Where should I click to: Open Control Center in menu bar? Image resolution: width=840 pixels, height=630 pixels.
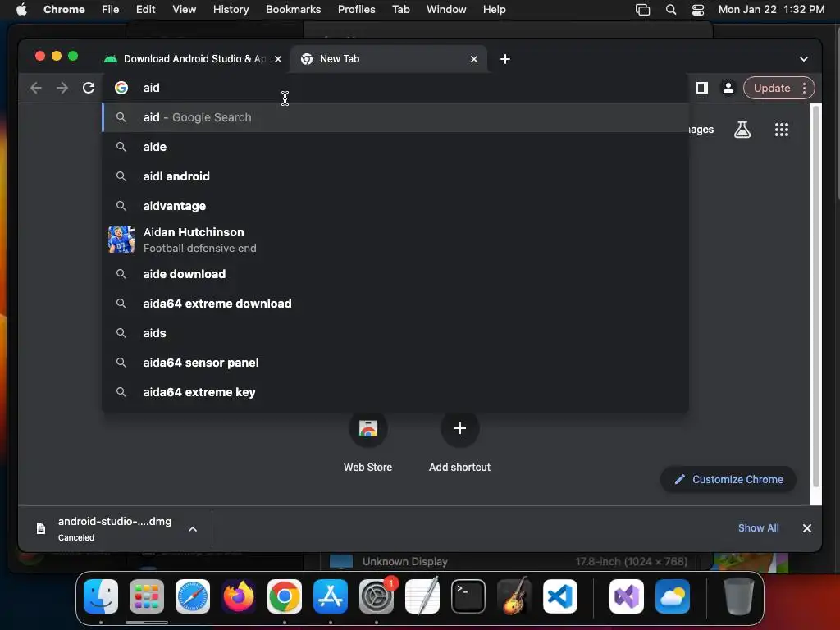pyautogui.click(x=698, y=10)
